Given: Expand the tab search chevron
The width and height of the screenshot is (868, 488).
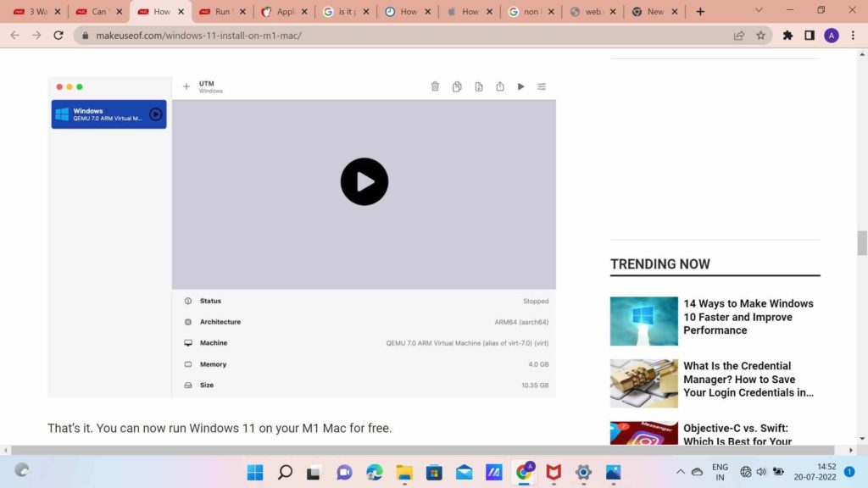Looking at the screenshot, I should tap(759, 10).
